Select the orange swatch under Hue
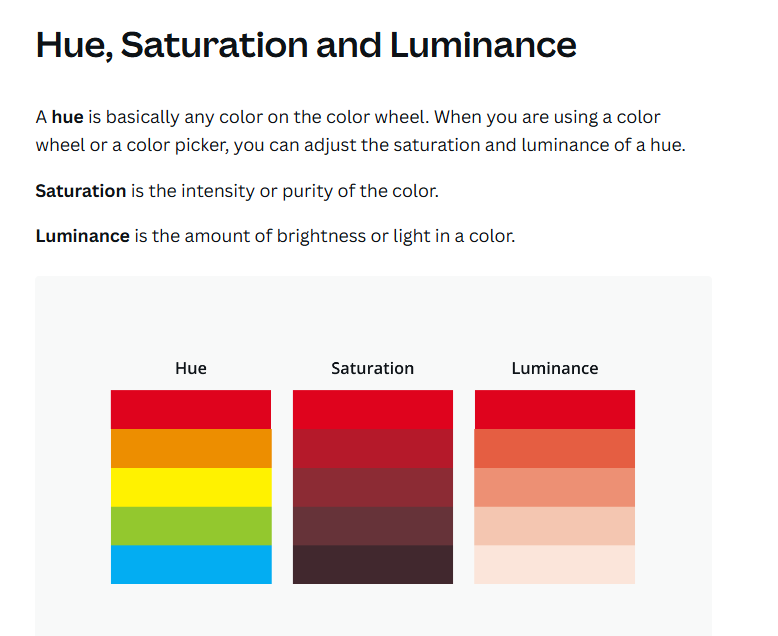 (191, 448)
